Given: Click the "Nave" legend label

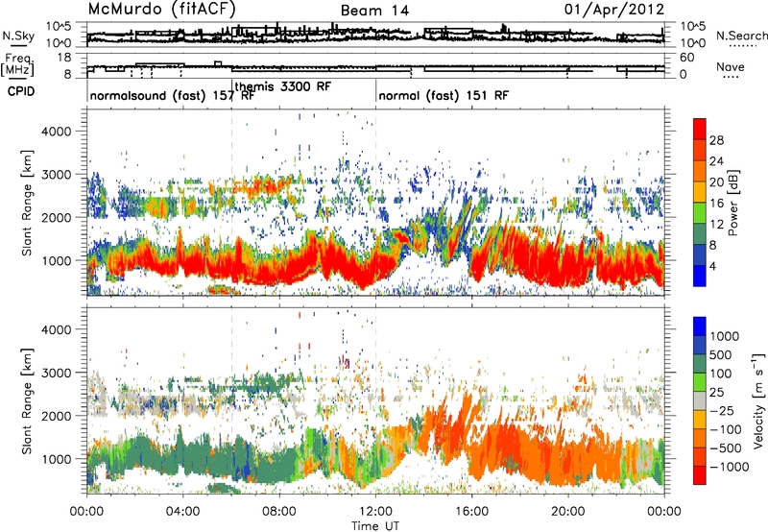Looking at the screenshot, I should (x=731, y=66).
